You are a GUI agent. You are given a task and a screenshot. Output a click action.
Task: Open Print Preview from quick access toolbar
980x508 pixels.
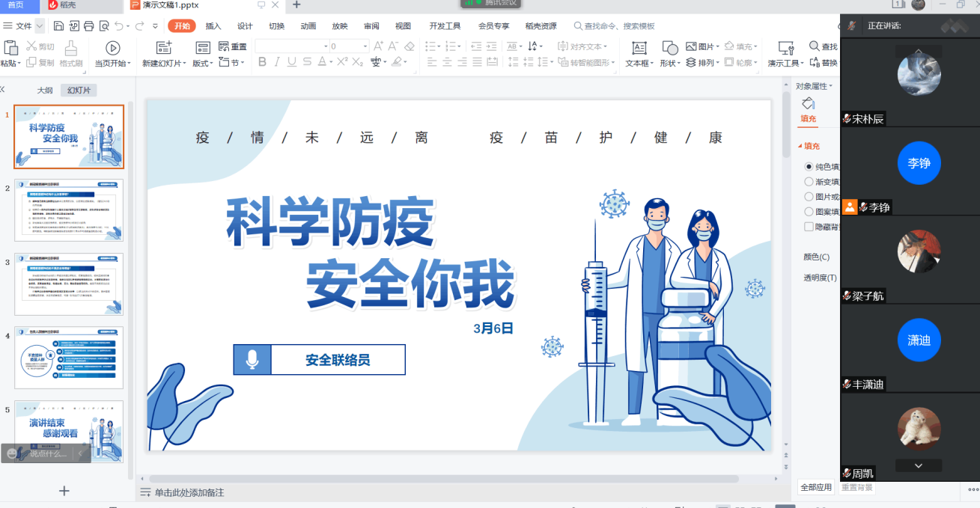(103, 26)
